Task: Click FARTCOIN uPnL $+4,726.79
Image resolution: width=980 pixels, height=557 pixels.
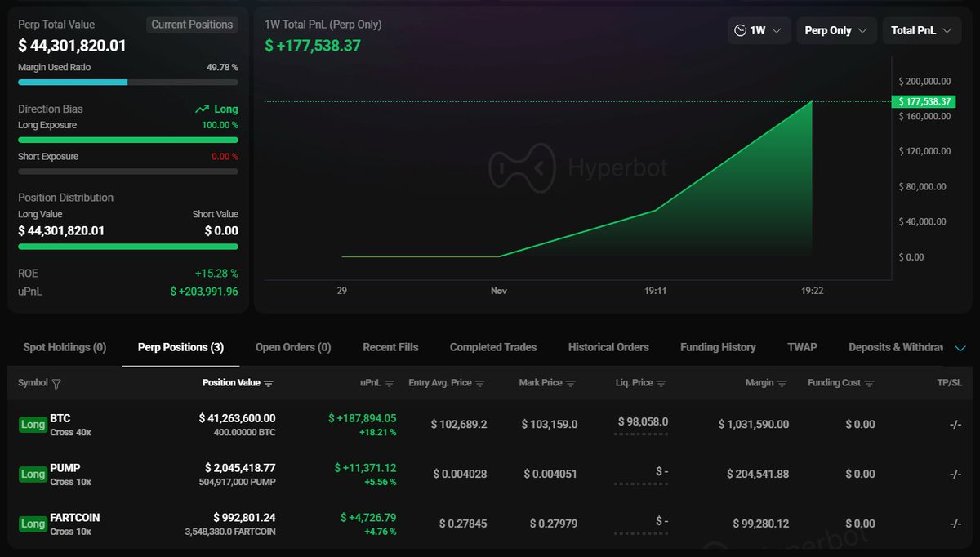Action: tap(368, 518)
